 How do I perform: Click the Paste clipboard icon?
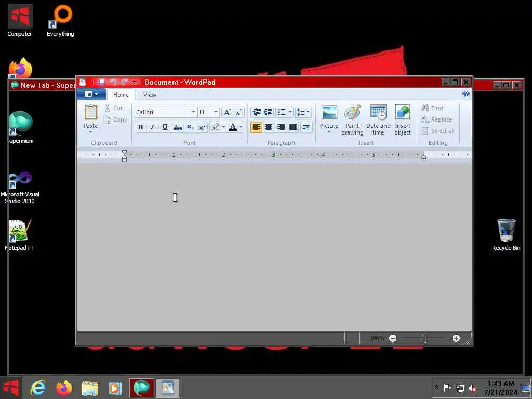[x=90, y=113]
